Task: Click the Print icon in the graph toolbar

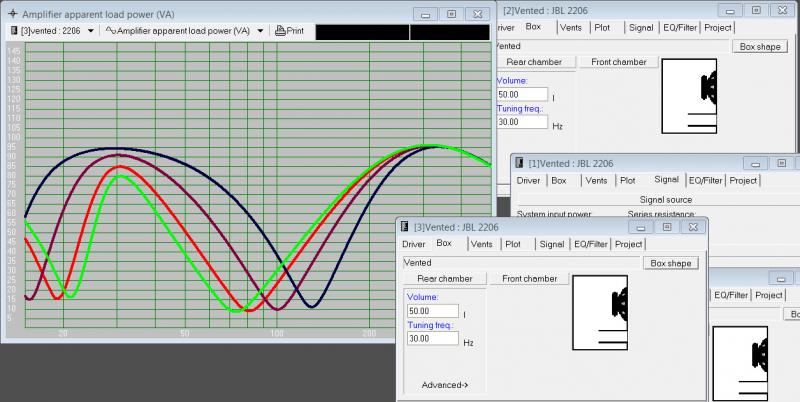Action: coord(280,31)
